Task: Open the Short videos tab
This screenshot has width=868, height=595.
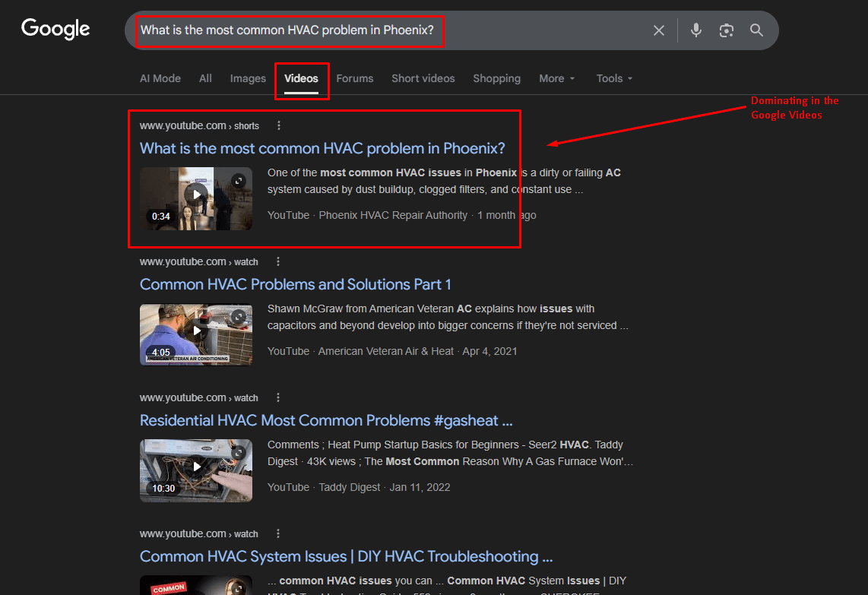Action: coord(423,78)
